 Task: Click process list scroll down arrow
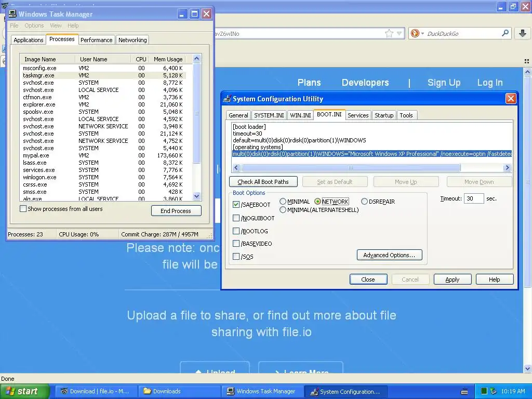(196, 196)
